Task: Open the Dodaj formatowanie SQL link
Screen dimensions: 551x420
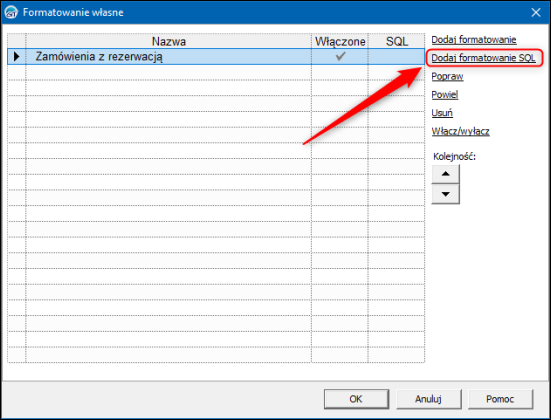Action: click(484, 58)
